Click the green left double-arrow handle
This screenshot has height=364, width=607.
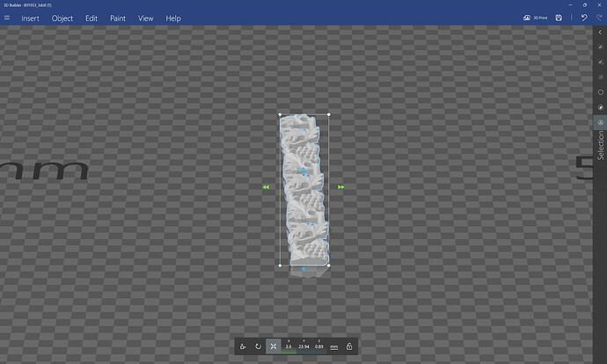tap(266, 187)
